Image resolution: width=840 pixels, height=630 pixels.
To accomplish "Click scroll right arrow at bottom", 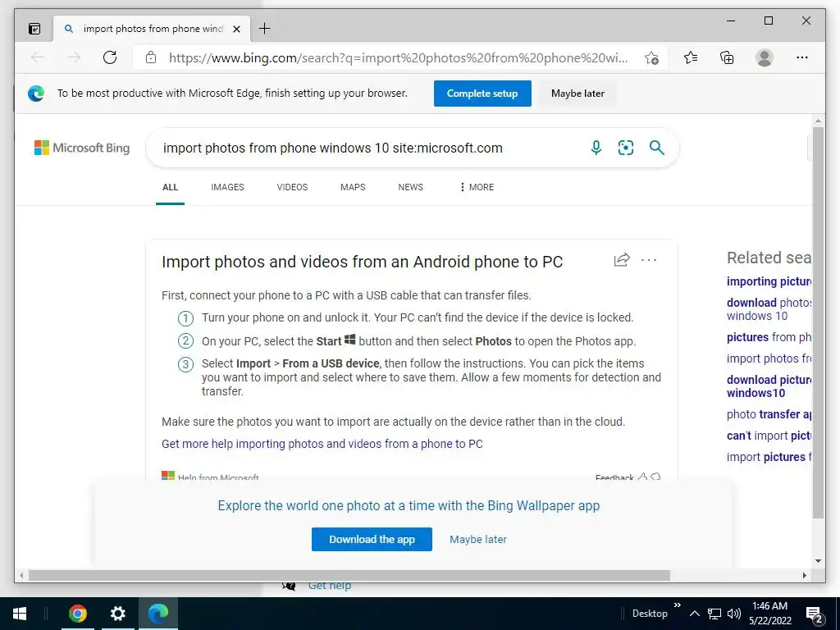I will [804, 575].
